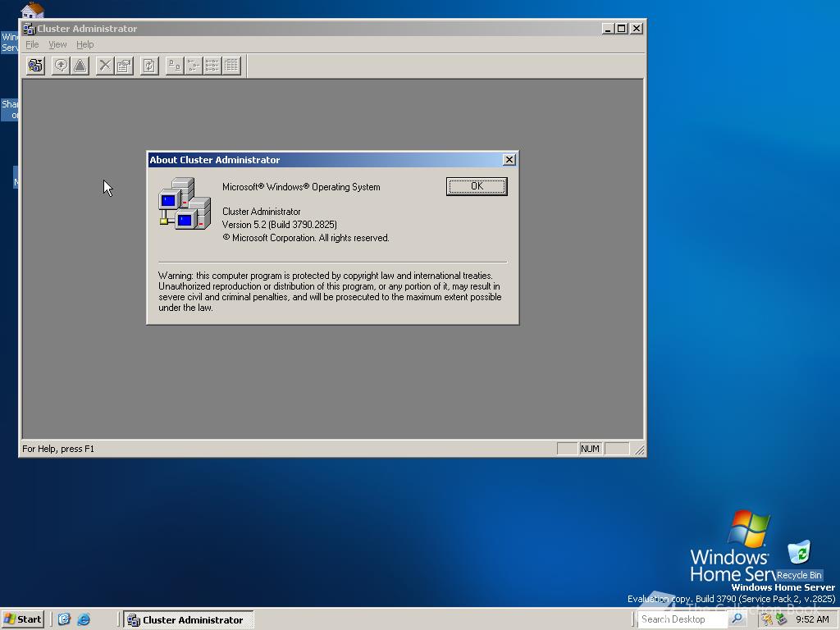
Task: Click the Show Desktop quick launch icon
Action: [64, 619]
